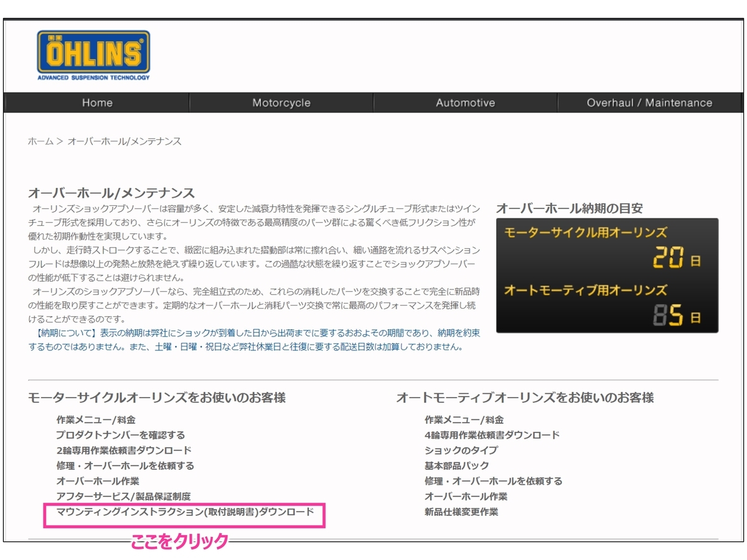Viewport: 747px width, 560px height.
Task: Open マウンティングインストラクション(取付説明書)ダウンロード link
Action: [185, 512]
